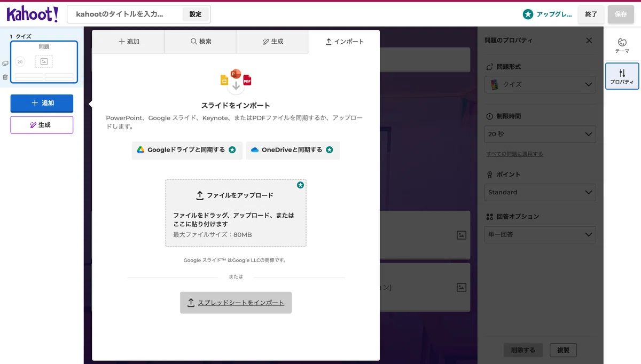Click the 最大ファイルサイズ：80MB text

point(212,235)
